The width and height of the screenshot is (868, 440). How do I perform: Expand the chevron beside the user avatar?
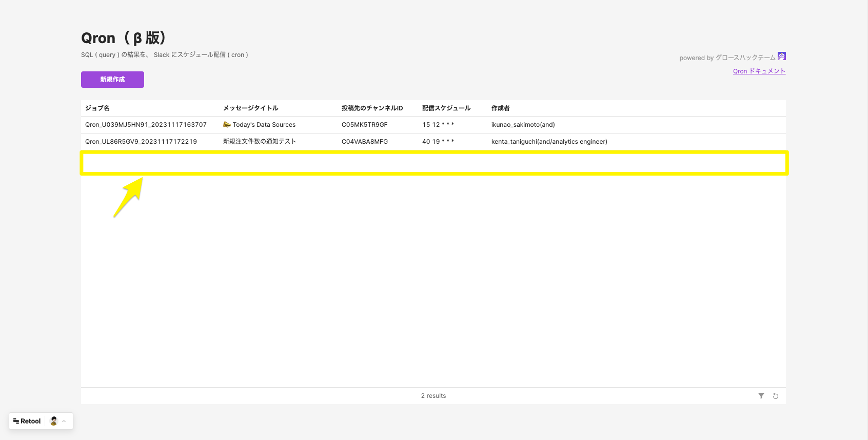[64, 421]
